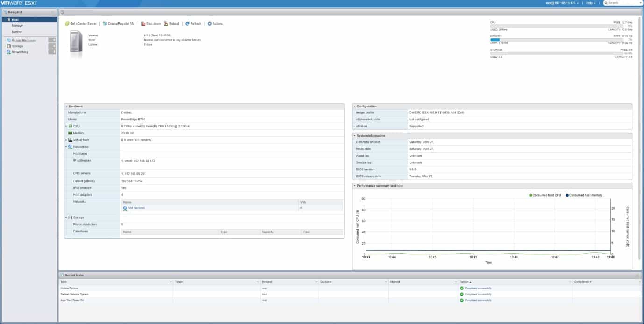644x324 pixels.
Task: Click the search magnifier icon
Action: point(606,3)
